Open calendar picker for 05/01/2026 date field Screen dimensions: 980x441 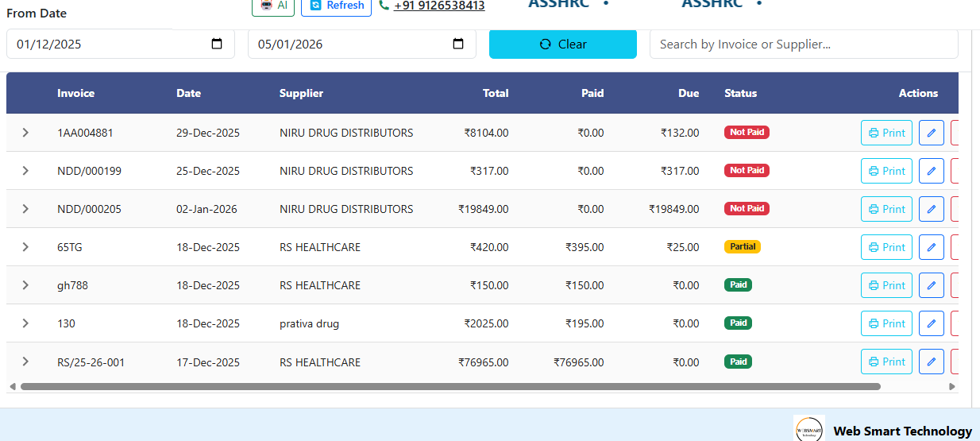coord(458,44)
